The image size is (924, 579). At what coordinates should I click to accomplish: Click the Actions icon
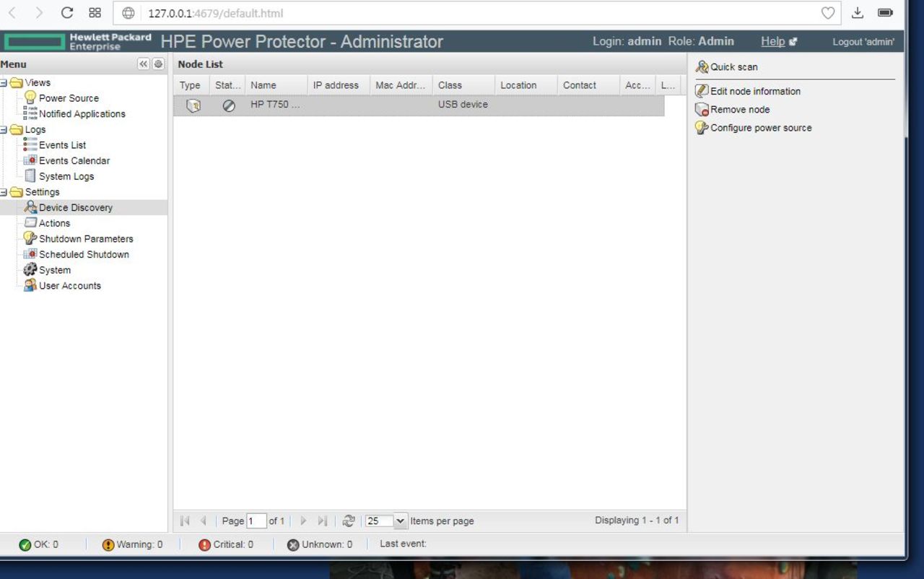[x=30, y=222]
